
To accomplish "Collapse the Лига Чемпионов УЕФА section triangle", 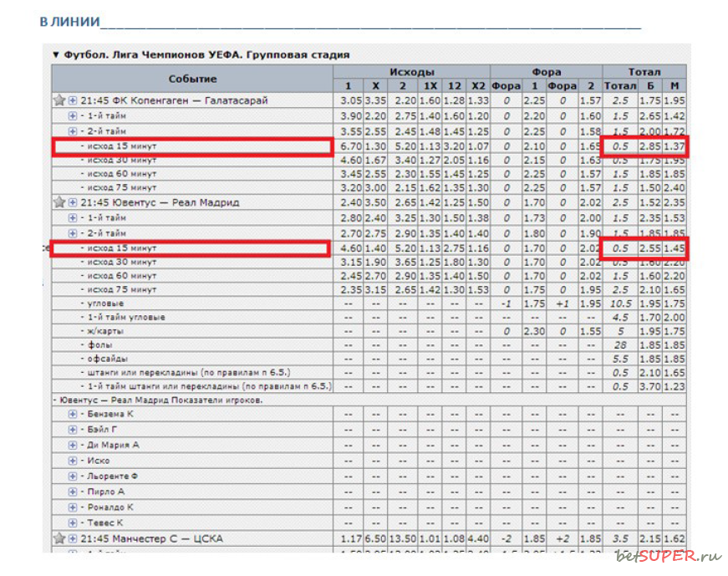I will point(56,55).
